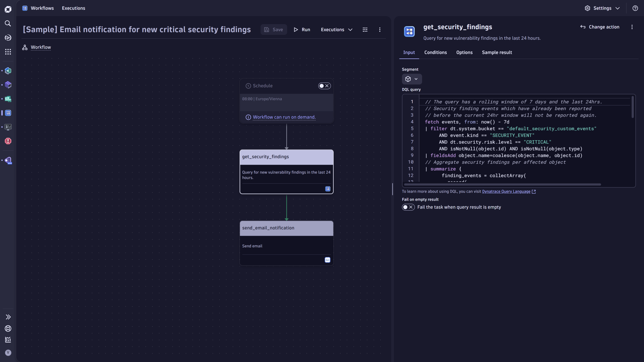Run the workflow using the Run button
The image size is (644, 362).
301,29
